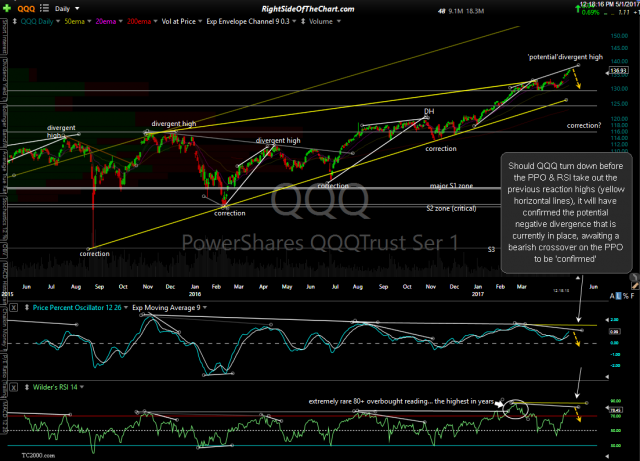Click the 0.69% percent change value
640x461 pixels.
click(591, 13)
